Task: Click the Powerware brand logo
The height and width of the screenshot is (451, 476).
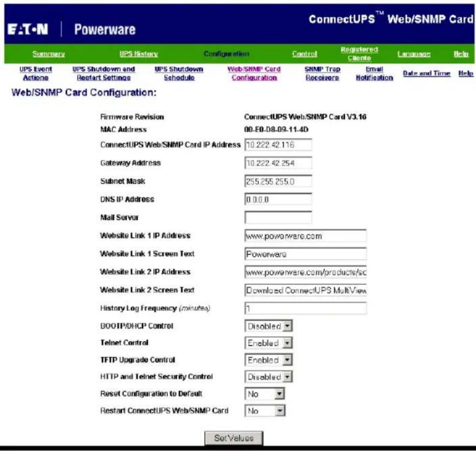Action: pos(105,30)
